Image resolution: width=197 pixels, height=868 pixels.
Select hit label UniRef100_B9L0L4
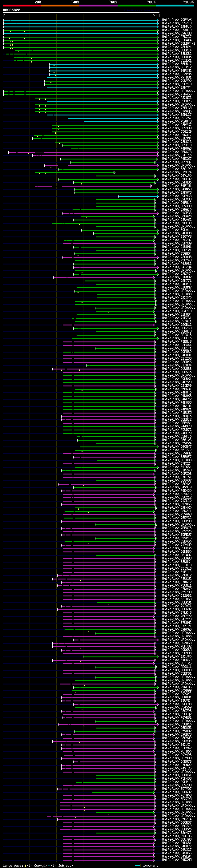(176, 230)
